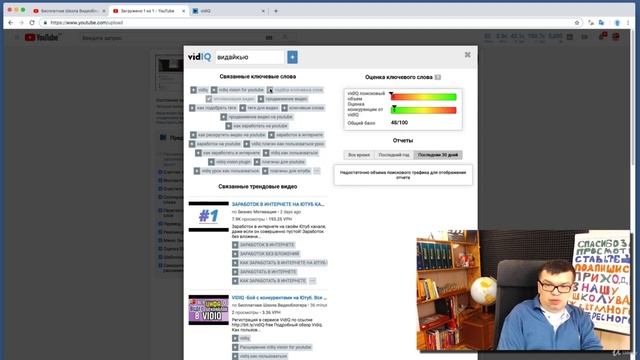
Task: Reload the page with browser refresh button
Action: [32, 23]
